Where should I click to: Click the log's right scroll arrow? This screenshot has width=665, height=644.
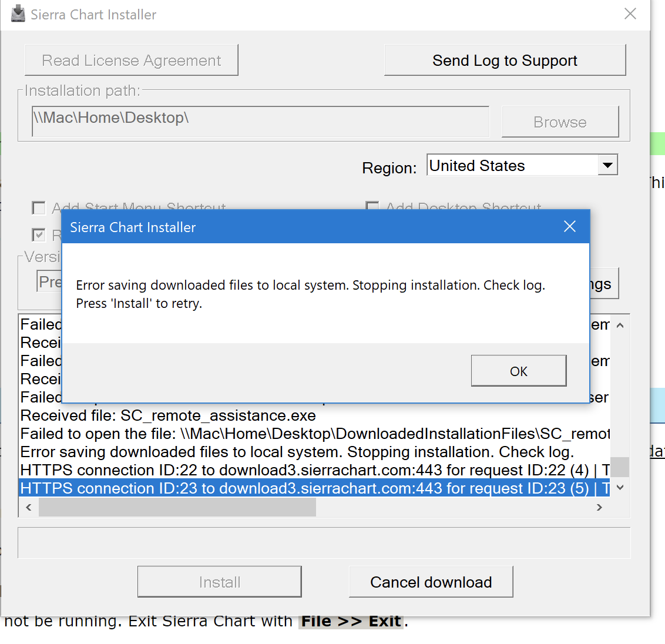599,507
